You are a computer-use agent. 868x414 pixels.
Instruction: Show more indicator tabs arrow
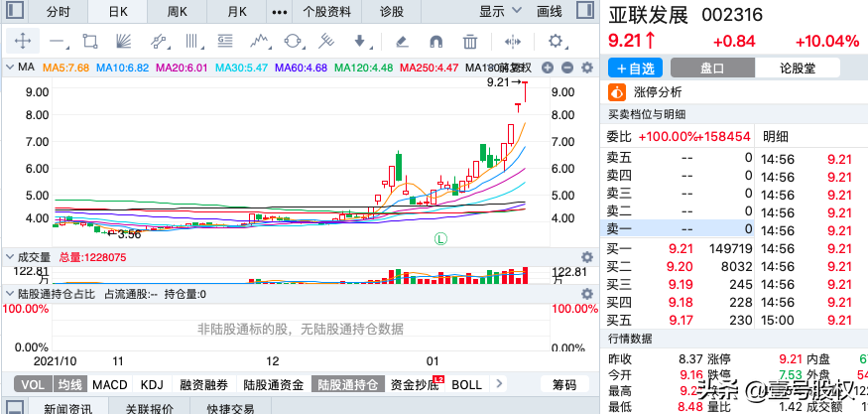click(499, 384)
